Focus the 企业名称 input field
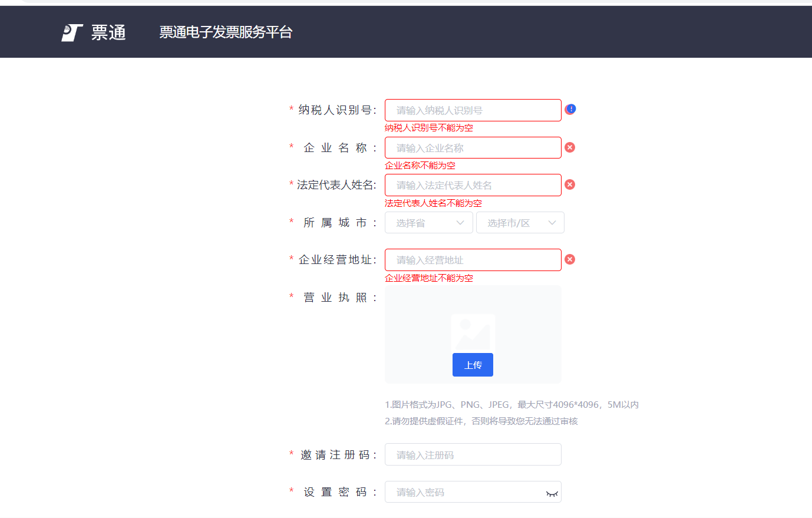 pyautogui.click(x=473, y=148)
